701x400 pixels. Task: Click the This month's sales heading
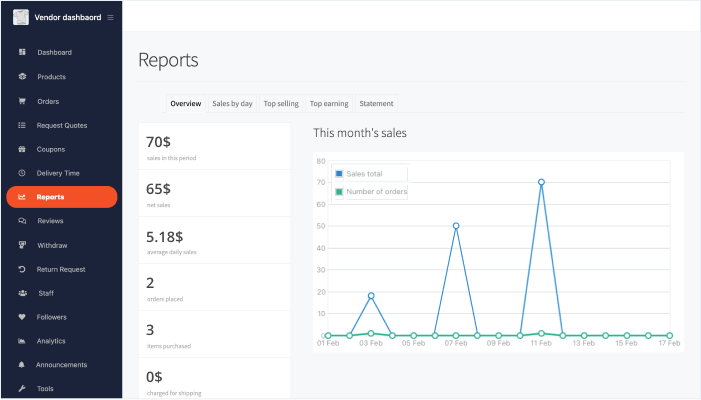coord(360,133)
